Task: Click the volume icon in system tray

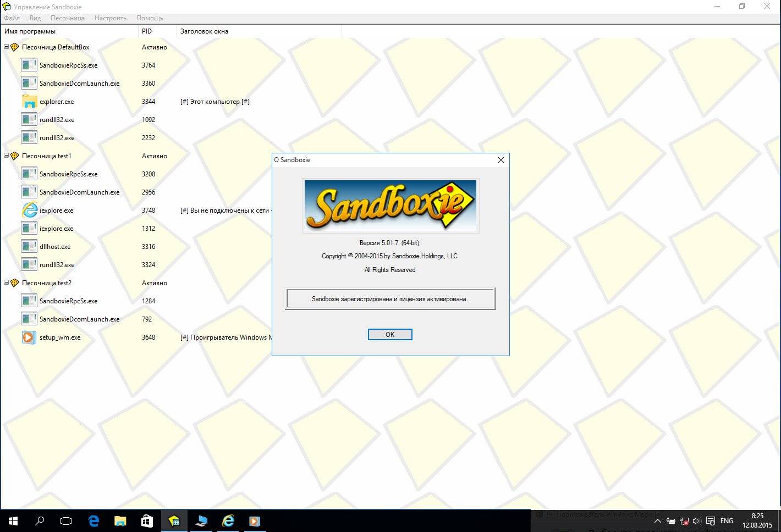Action: [x=697, y=521]
